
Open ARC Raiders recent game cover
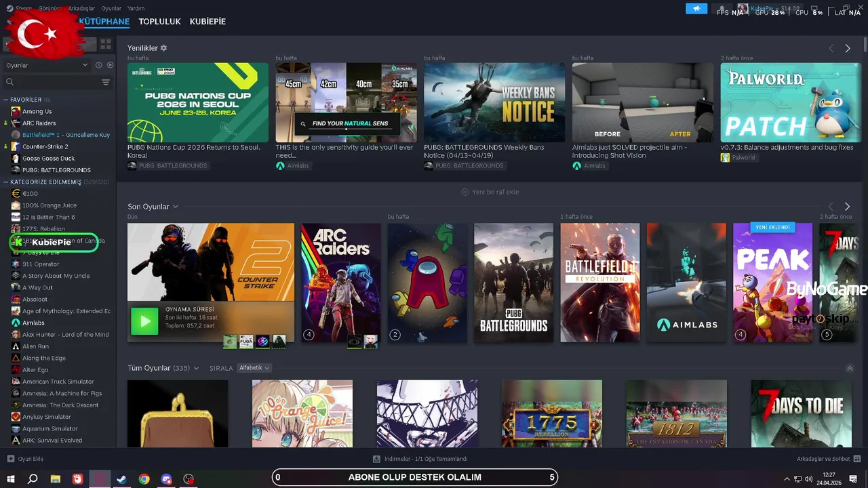tap(341, 283)
